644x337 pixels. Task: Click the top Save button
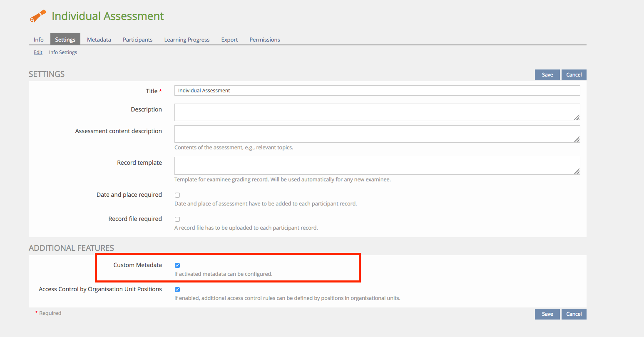[547, 75]
